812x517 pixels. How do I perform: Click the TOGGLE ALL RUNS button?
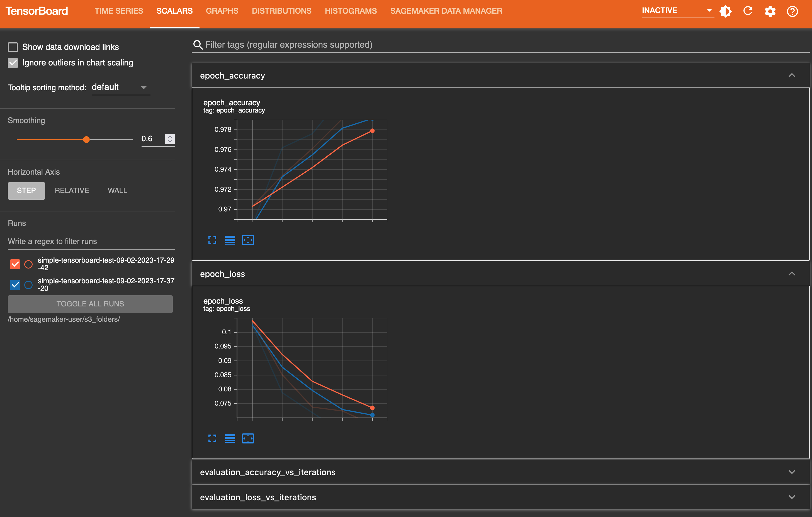coord(90,303)
